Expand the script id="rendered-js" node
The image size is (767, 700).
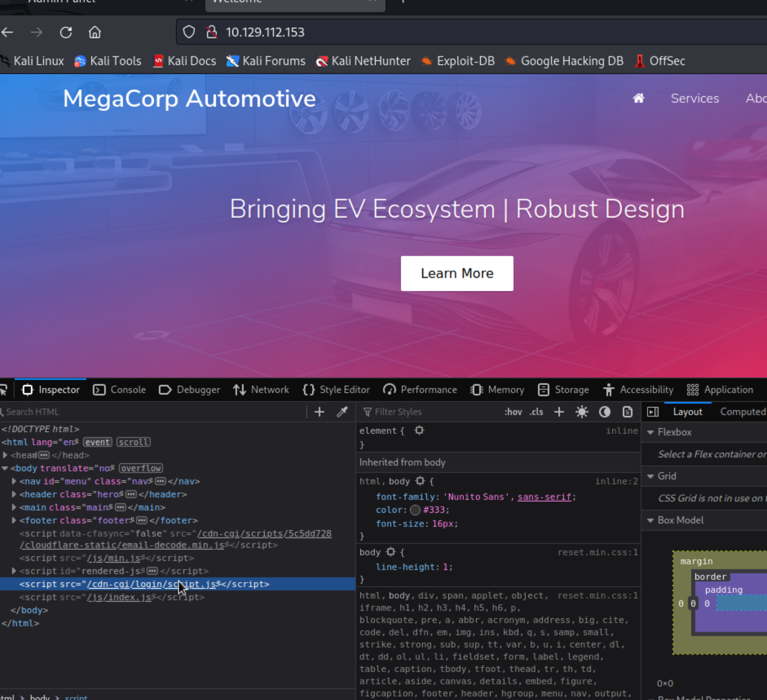click(x=14, y=571)
